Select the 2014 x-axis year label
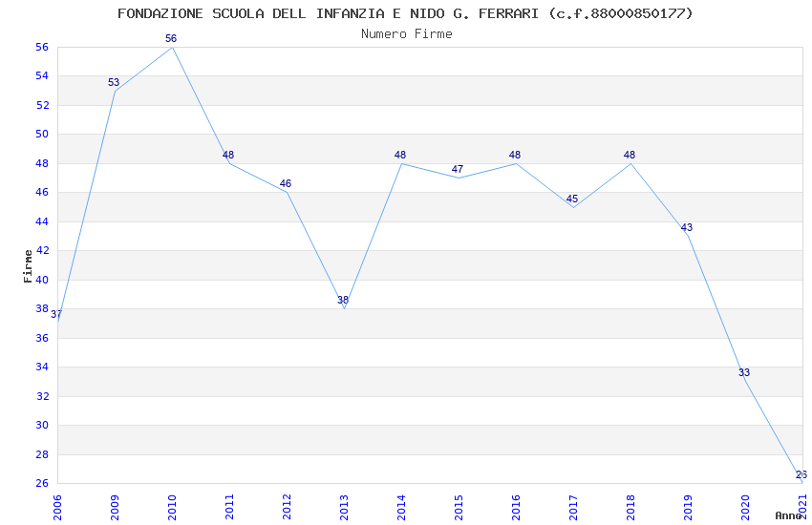This screenshot has height=525, width=812. [401, 507]
